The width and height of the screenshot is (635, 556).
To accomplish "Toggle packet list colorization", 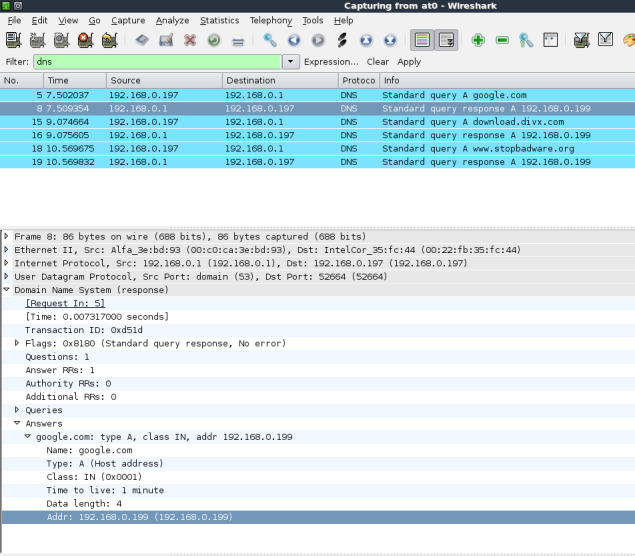I will [x=422, y=40].
